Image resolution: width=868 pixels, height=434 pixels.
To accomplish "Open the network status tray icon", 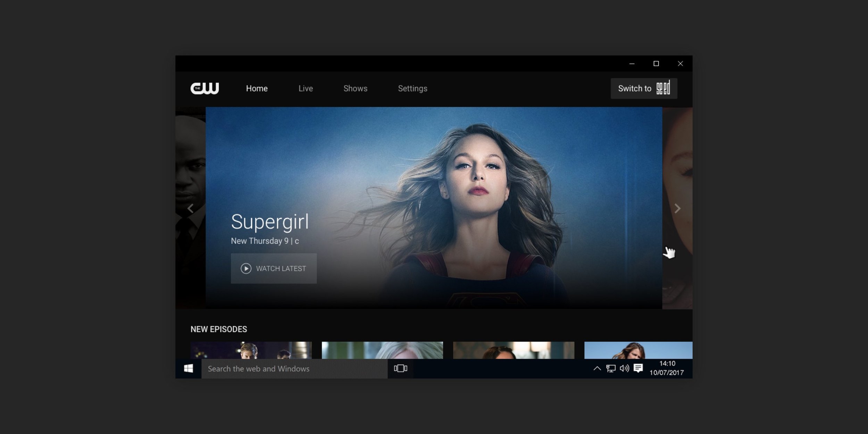I will pos(611,368).
